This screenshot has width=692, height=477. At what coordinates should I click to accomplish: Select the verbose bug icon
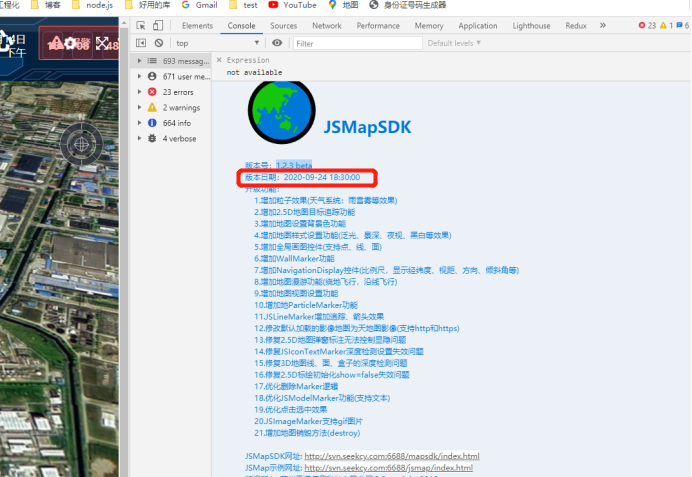152,138
